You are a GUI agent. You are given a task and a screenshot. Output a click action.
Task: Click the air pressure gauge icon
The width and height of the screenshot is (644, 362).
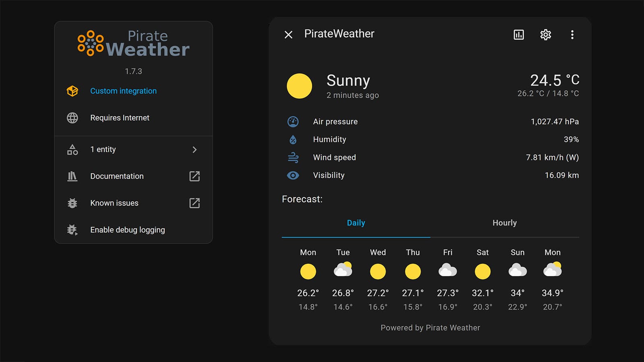[x=293, y=121]
